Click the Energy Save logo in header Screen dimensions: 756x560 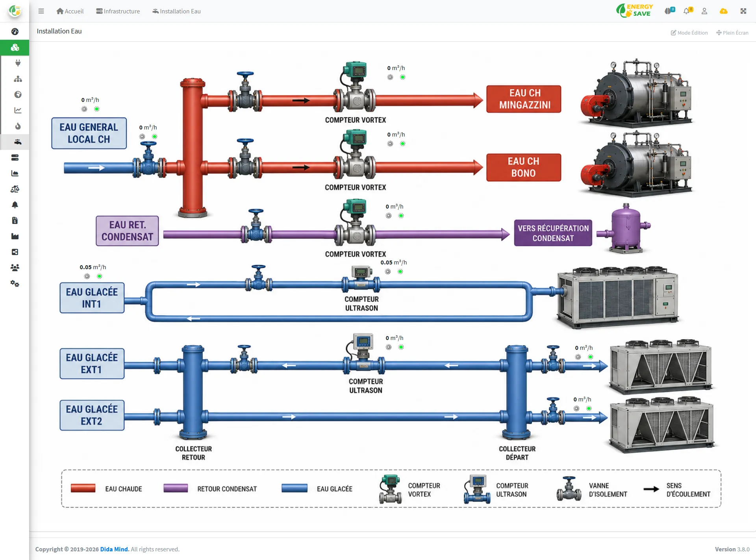click(634, 11)
